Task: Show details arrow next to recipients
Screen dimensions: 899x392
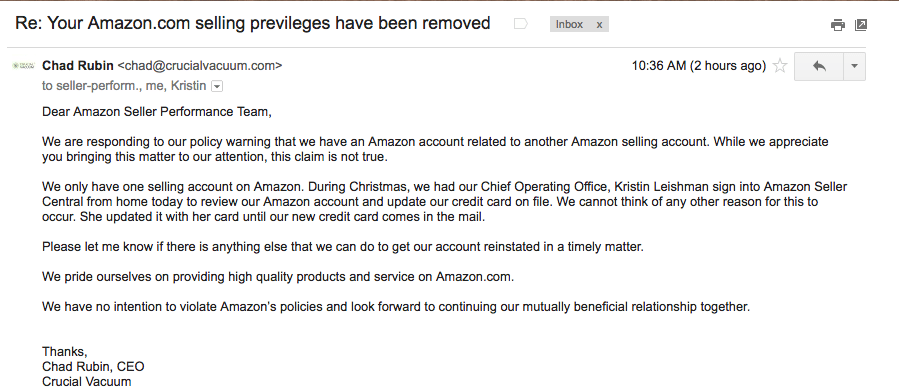Action: 217,87
